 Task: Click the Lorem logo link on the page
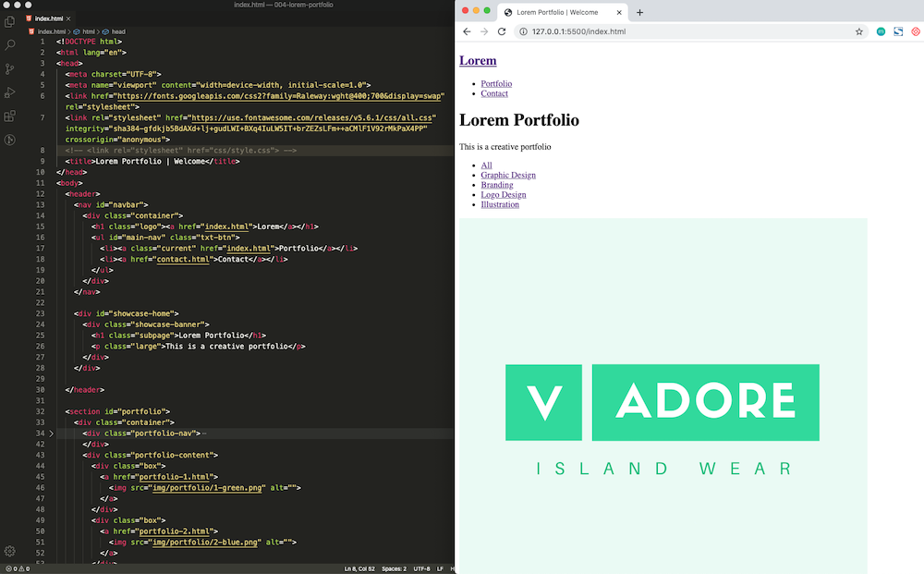478,61
